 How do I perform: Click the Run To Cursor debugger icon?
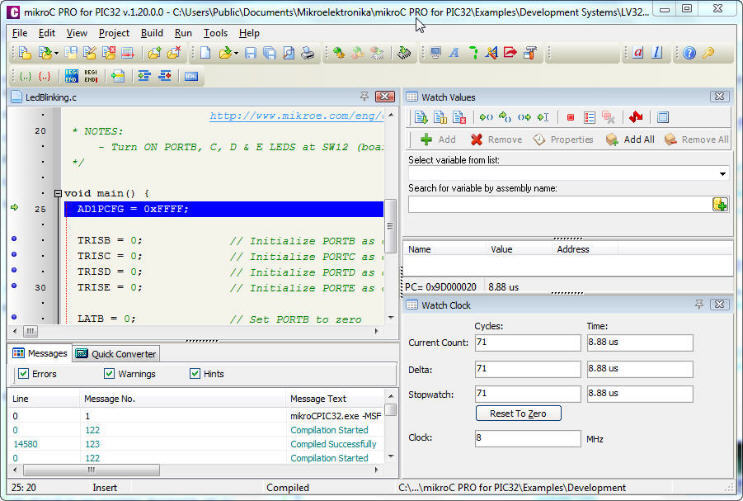click(543, 117)
